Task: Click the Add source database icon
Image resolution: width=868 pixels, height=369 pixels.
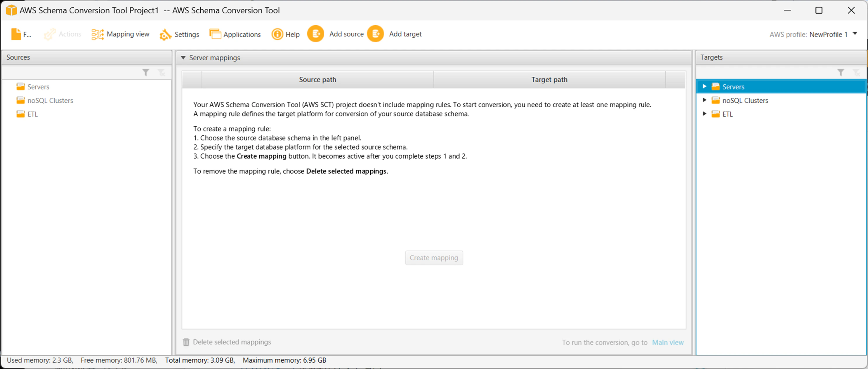Action: click(316, 34)
